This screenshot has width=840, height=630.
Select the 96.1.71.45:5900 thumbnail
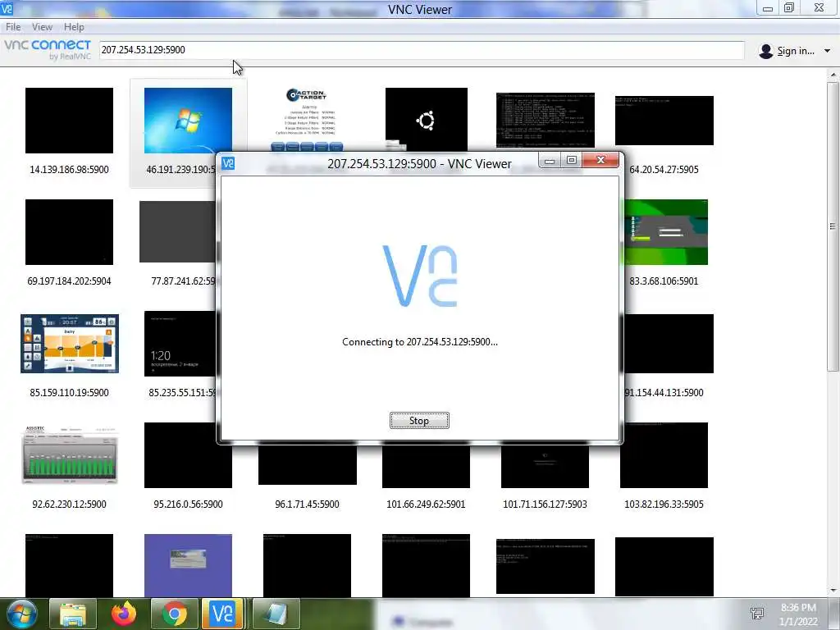[308, 464]
